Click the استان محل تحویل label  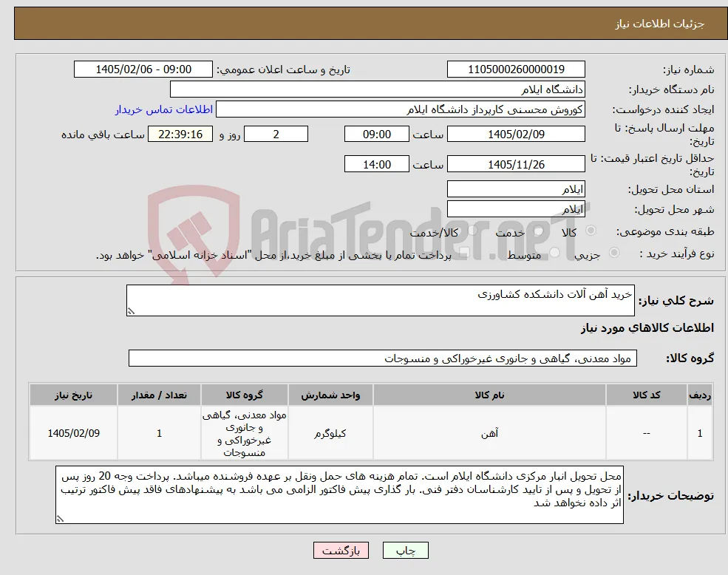671,189
